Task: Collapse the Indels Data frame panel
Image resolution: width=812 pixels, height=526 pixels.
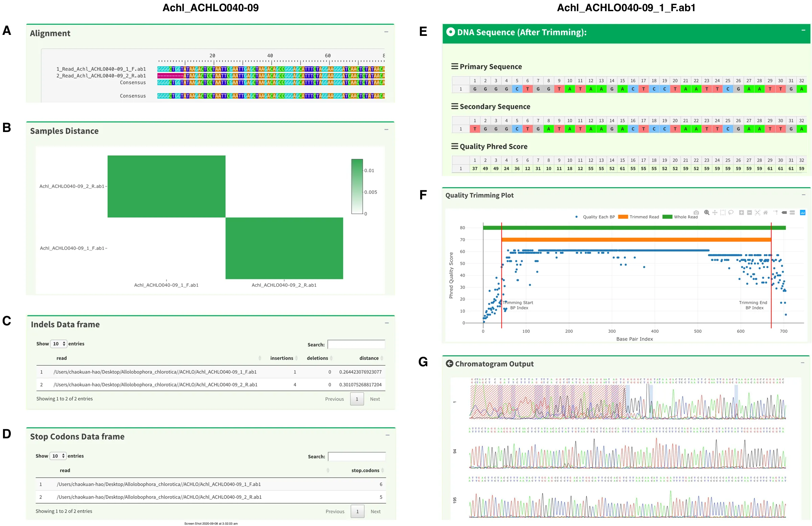Action: (x=387, y=323)
